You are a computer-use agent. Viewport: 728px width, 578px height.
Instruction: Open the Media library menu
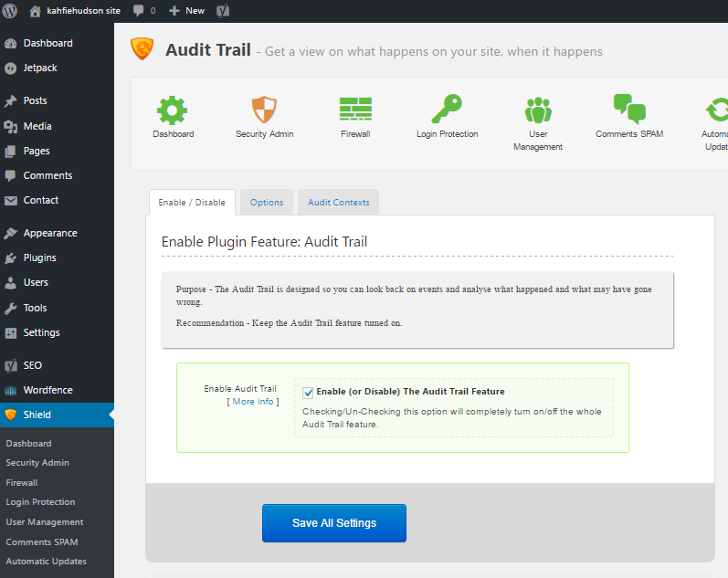[57, 126]
